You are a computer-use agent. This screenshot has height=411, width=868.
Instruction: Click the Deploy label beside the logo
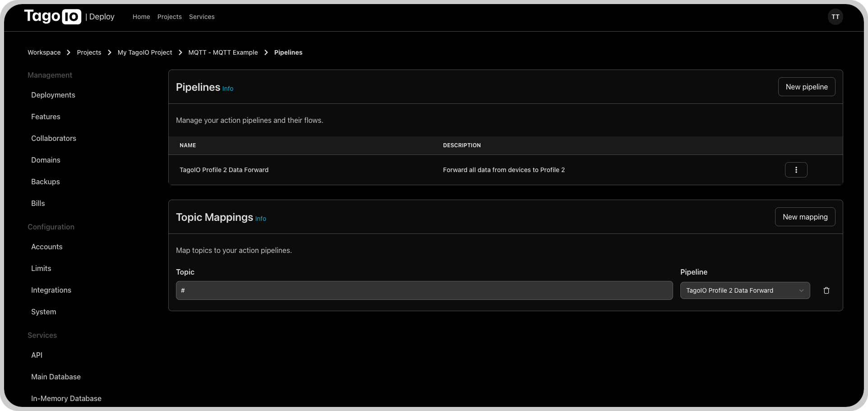102,17
